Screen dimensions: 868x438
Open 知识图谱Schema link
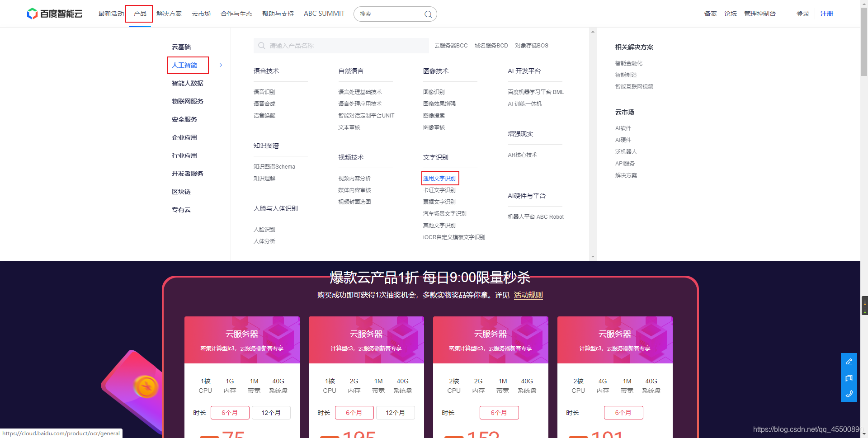(274, 166)
